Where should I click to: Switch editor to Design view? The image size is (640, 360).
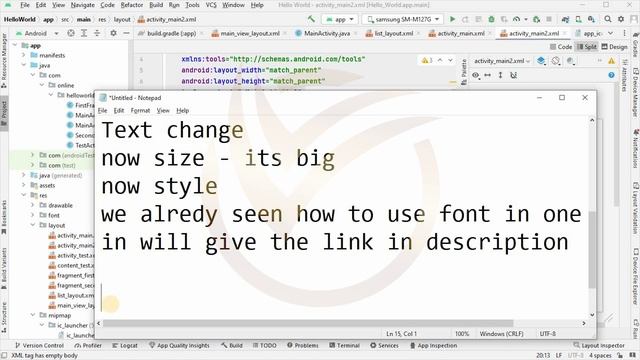tap(614, 47)
